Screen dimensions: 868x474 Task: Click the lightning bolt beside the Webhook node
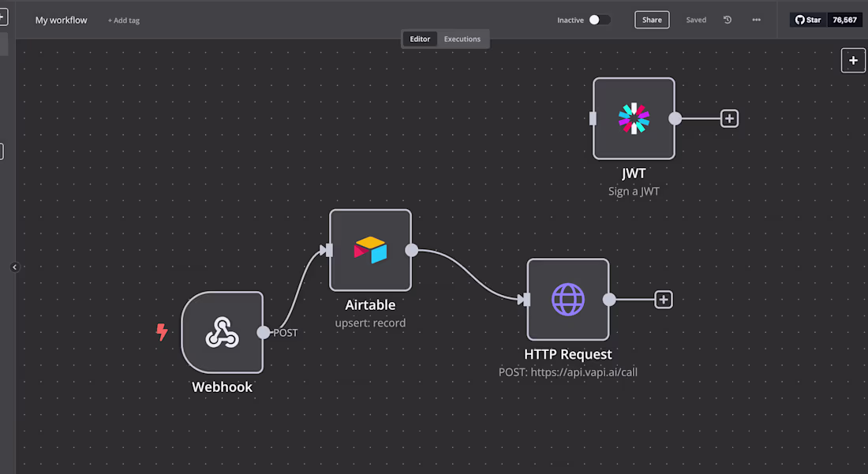[x=163, y=332]
